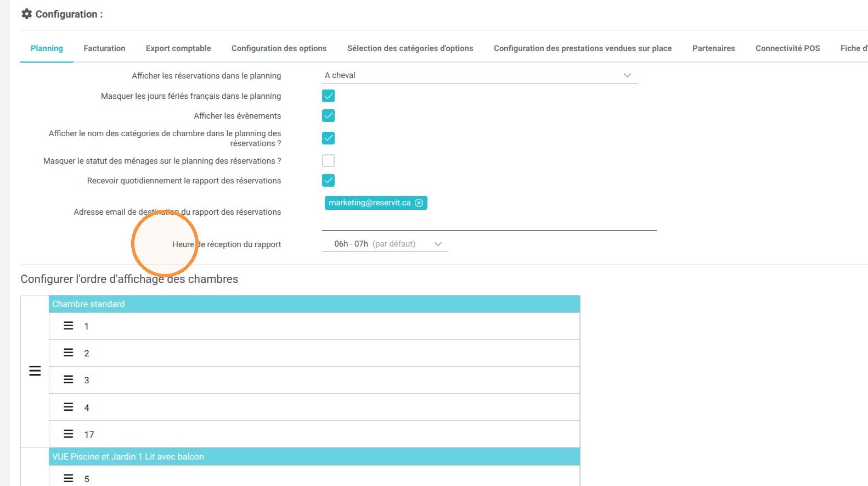Toggle Afficher les évènements checkbox
868x486 pixels.
click(328, 116)
